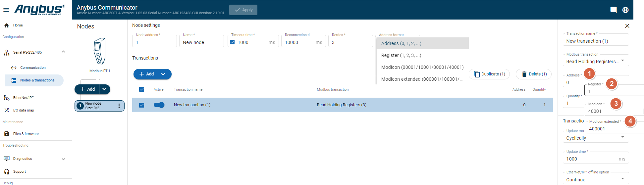Click the Quantity column header
This screenshot has width=644, height=185.
pos(539,89)
